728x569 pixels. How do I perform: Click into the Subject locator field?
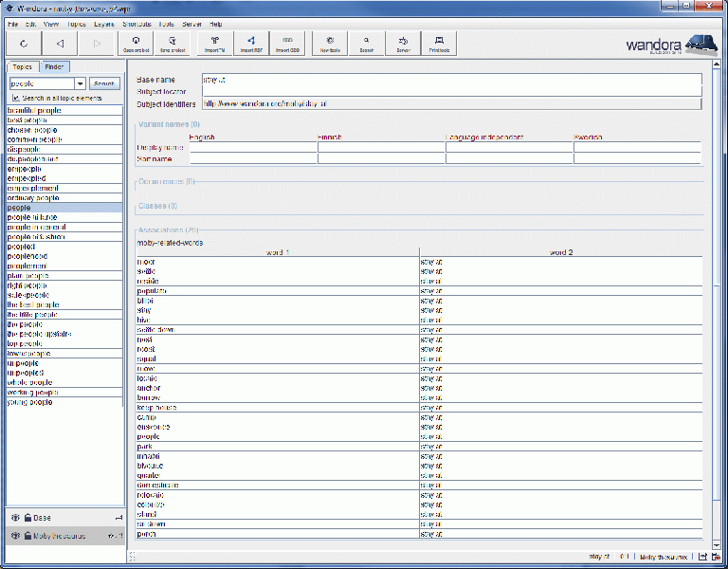click(x=452, y=92)
